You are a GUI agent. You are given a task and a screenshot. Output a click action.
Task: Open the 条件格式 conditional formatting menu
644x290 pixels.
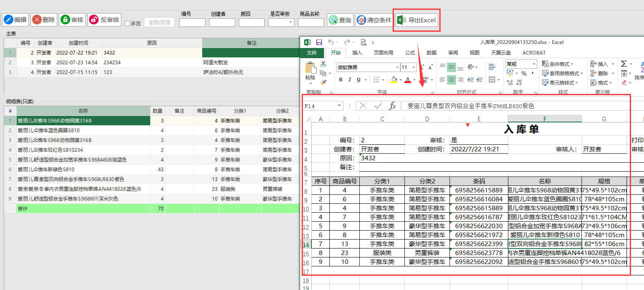[558, 64]
